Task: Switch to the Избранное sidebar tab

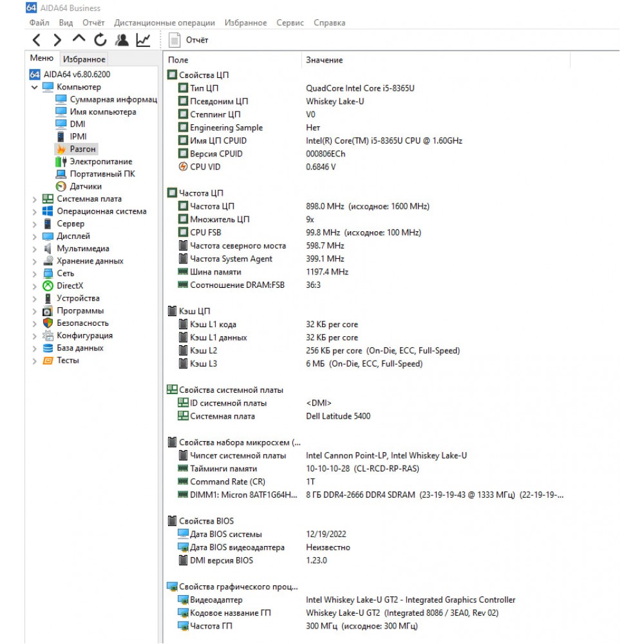Action: point(84,59)
